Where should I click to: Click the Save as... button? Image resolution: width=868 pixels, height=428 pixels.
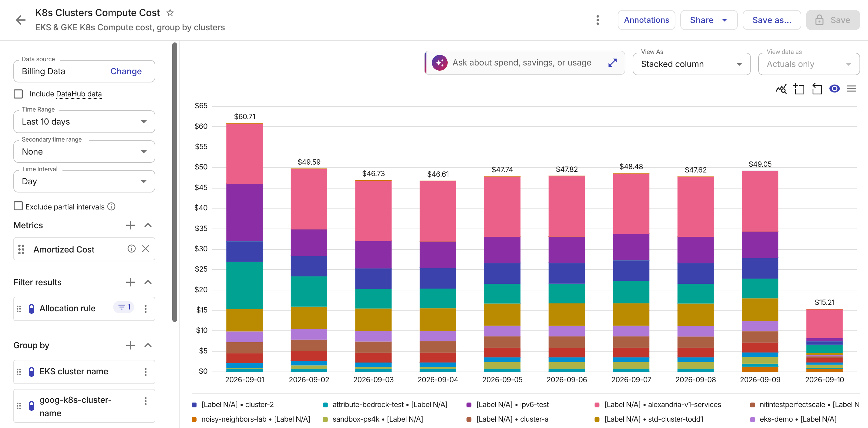[x=772, y=20]
